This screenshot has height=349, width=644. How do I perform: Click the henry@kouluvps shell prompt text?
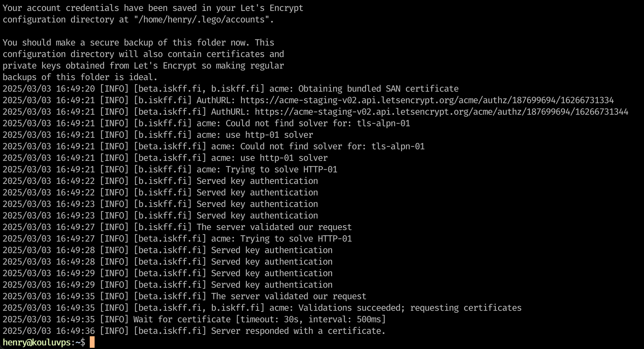click(x=36, y=342)
